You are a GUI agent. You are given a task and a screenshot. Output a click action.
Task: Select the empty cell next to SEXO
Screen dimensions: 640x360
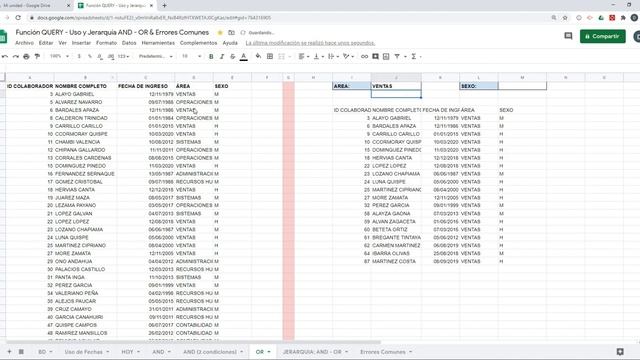tap(522, 86)
